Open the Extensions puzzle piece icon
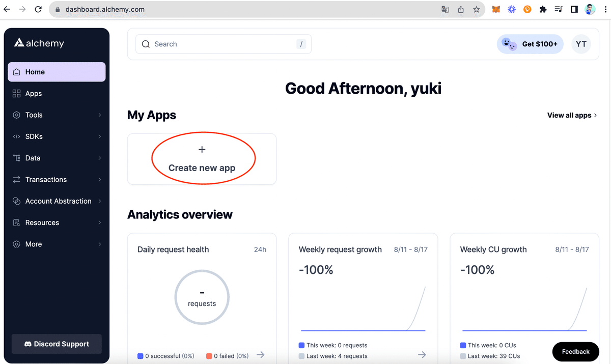 tap(543, 9)
